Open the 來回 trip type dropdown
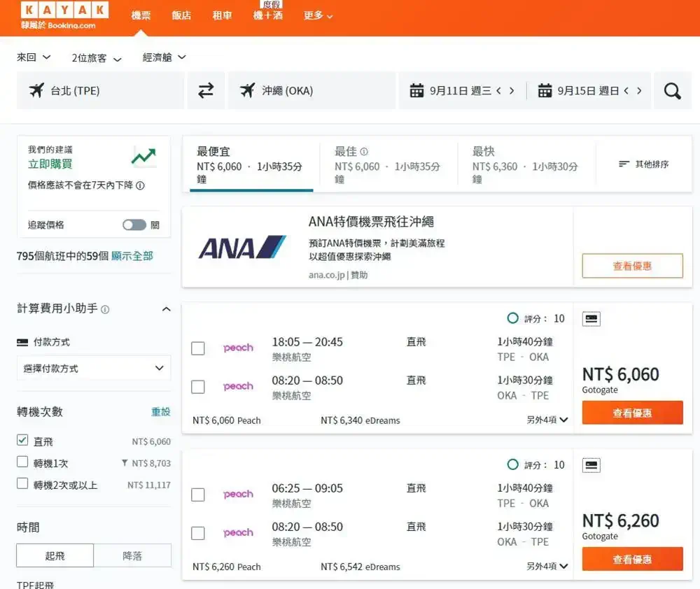 [34, 57]
